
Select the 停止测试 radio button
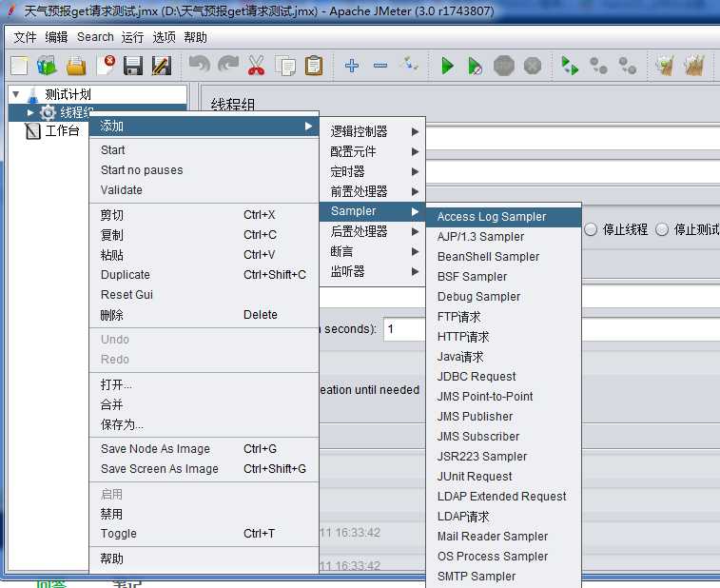(662, 229)
